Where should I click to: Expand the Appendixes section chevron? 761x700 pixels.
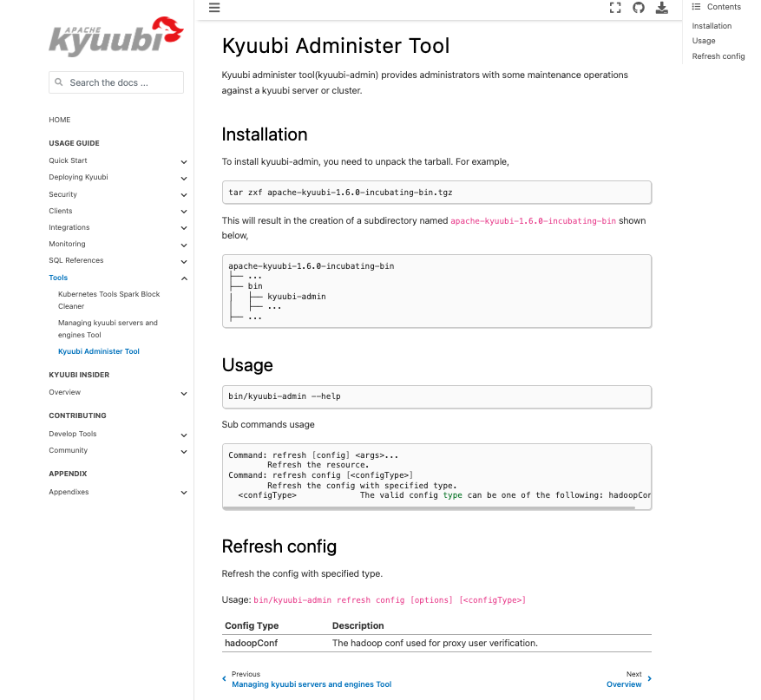tap(184, 493)
